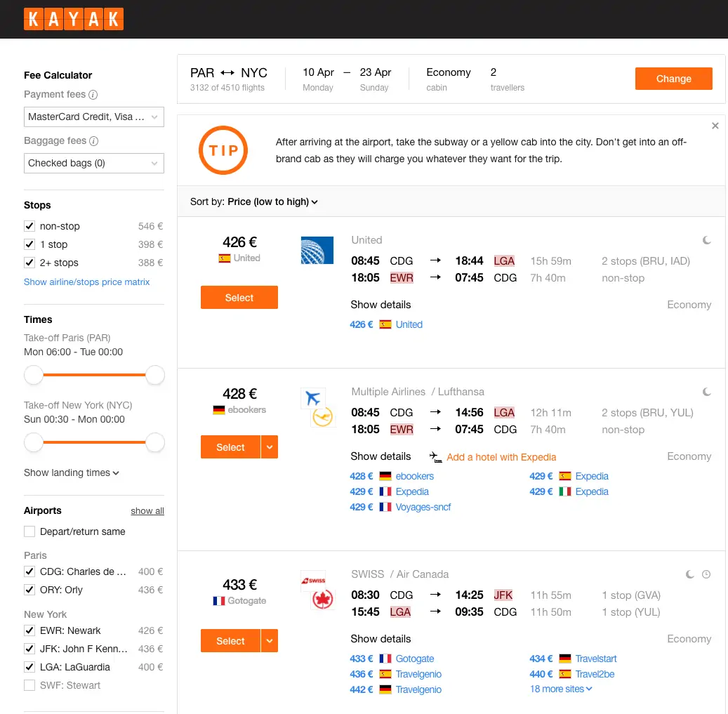Viewport: 728px width, 714px height.
Task: Click the United airline logo
Action: (317, 251)
